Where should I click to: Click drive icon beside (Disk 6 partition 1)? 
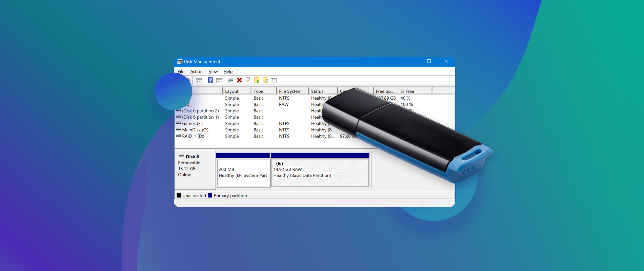(x=178, y=117)
